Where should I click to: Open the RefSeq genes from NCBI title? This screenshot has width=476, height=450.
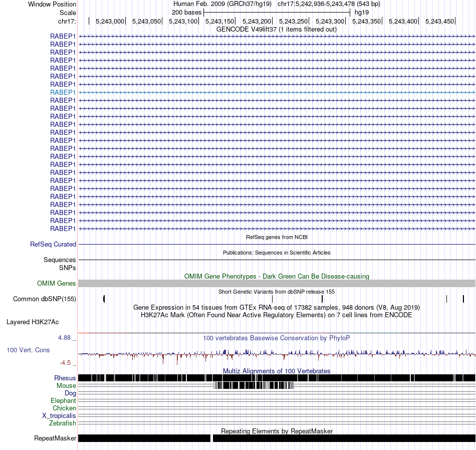tap(277, 237)
